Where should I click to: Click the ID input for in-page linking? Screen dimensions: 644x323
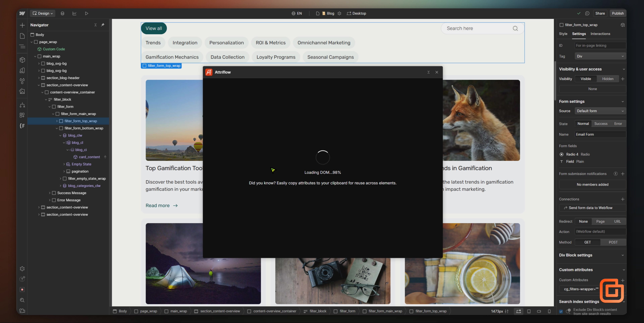tap(600, 46)
